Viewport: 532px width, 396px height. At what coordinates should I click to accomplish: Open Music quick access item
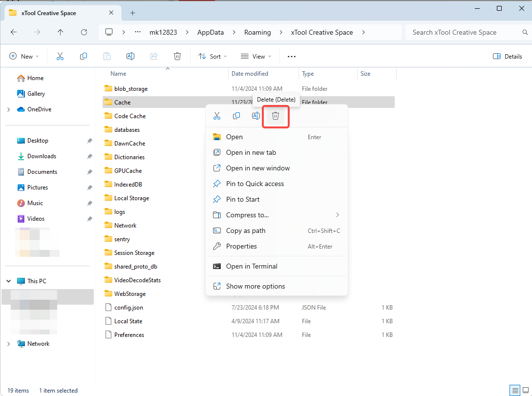30,203
